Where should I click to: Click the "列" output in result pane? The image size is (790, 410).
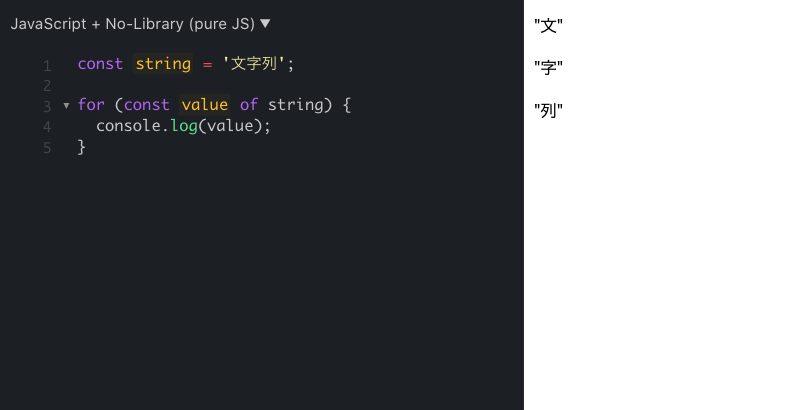(548, 110)
